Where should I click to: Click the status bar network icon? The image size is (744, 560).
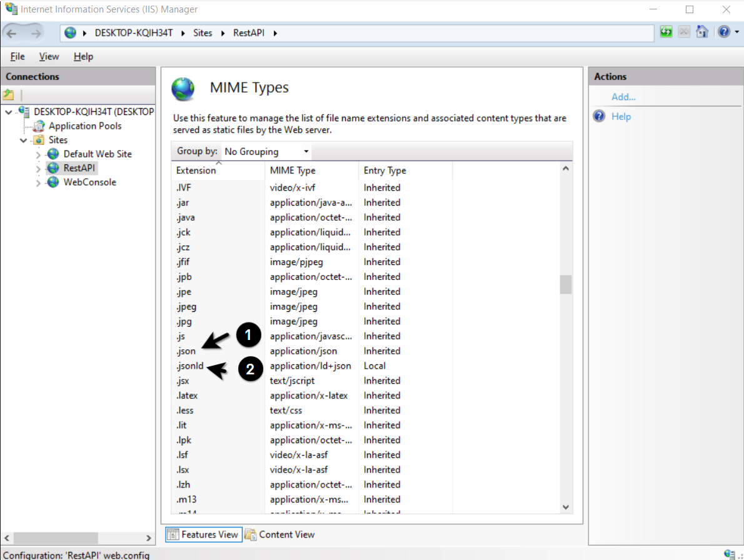[729, 554]
